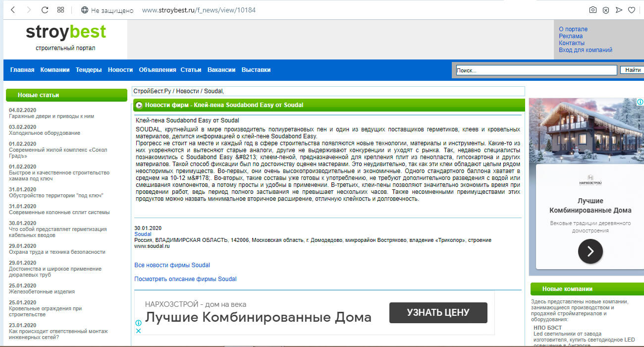Open the Объявления menu item
The height and width of the screenshot is (347, 644).
tap(158, 70)
